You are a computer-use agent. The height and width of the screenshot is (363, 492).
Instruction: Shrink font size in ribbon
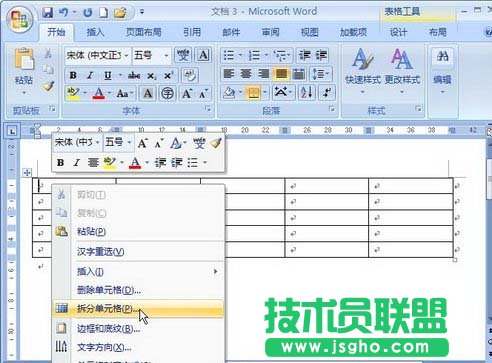[x=203, y=94]
